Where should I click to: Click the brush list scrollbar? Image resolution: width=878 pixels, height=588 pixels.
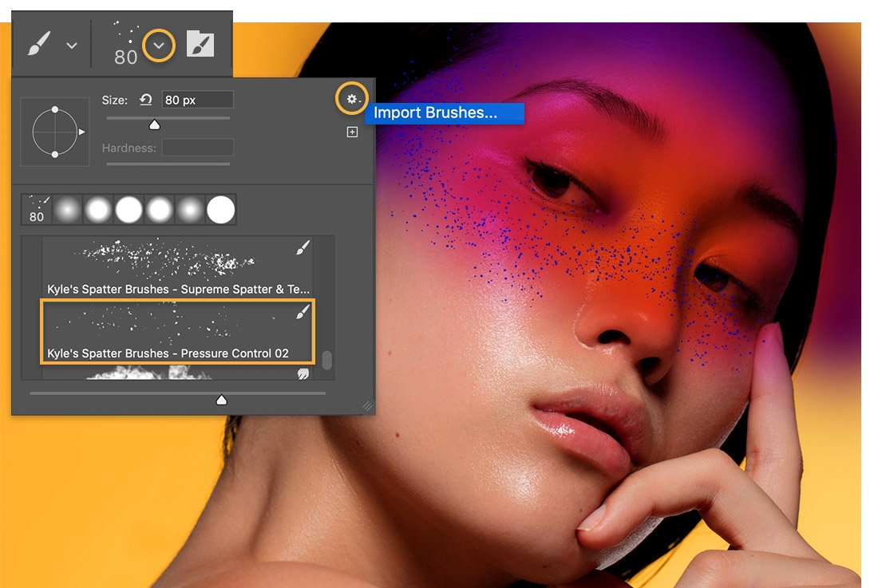point(328,359)
